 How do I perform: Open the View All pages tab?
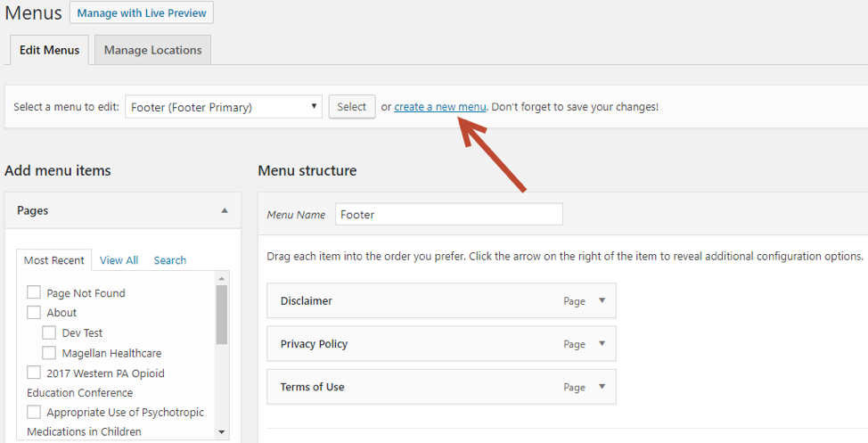[119, 260]
